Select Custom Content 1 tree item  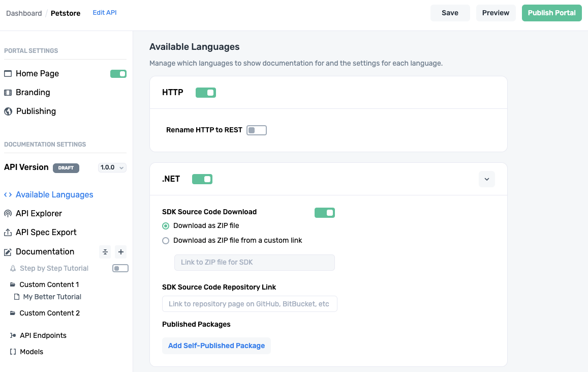pyautogui.click(x=49, y=284)
